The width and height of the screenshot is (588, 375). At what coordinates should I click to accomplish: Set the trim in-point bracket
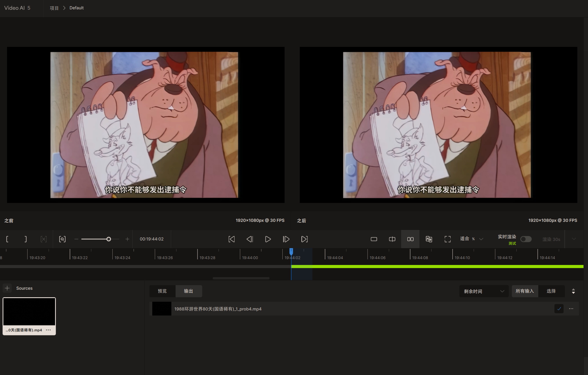click(x=7, y=239)
